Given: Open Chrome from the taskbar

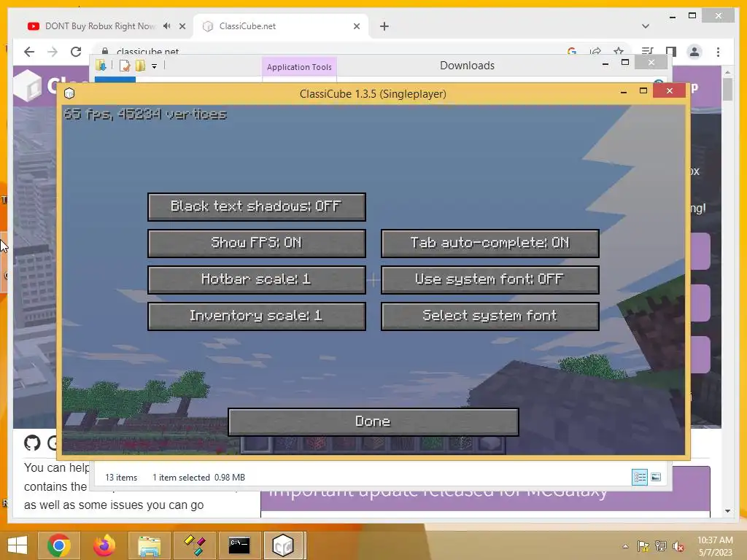Looking at the screenshot, I should 59,545.
